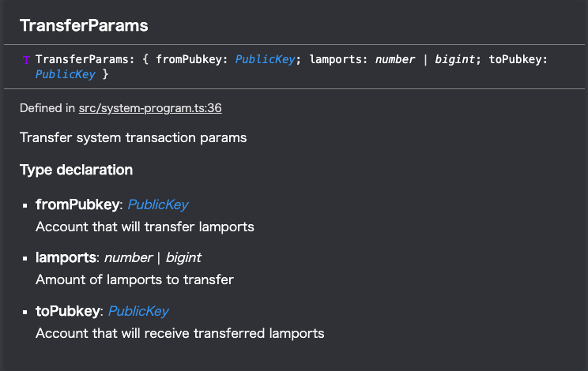Click the bold fromPubkey property name
The height and width of the screenshot is (371, 588).
[x=77, y=204]
